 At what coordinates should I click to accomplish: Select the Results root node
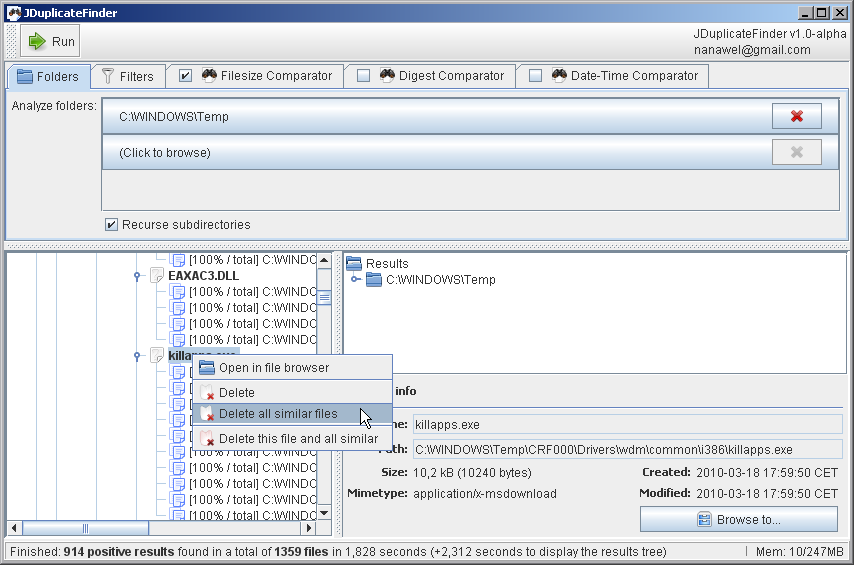click(387, 264)
